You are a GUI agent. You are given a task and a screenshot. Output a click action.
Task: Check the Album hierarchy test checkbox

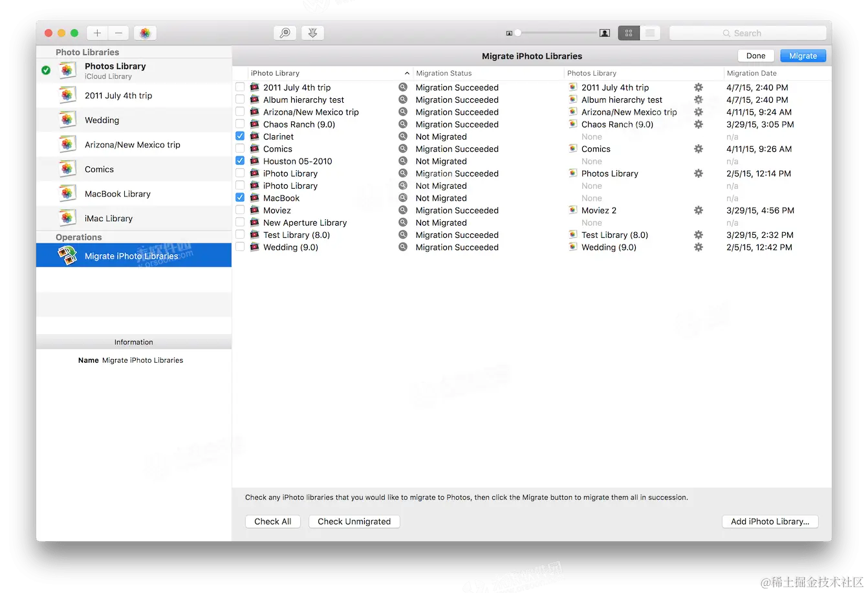(x=240, y=100)
